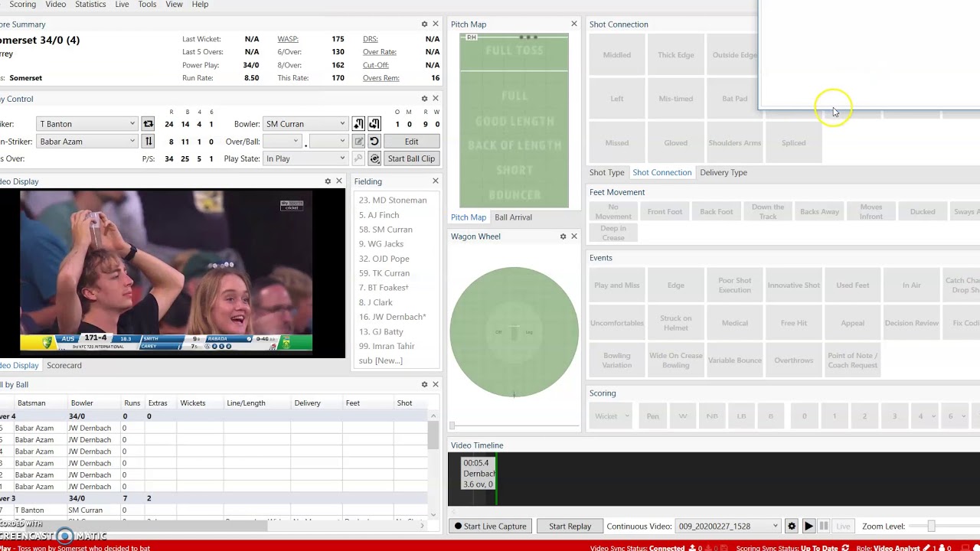The width and height of the screenshot is (980, 551).
Task: Click the Edit button in Play Control
Action: pos(411,142)
